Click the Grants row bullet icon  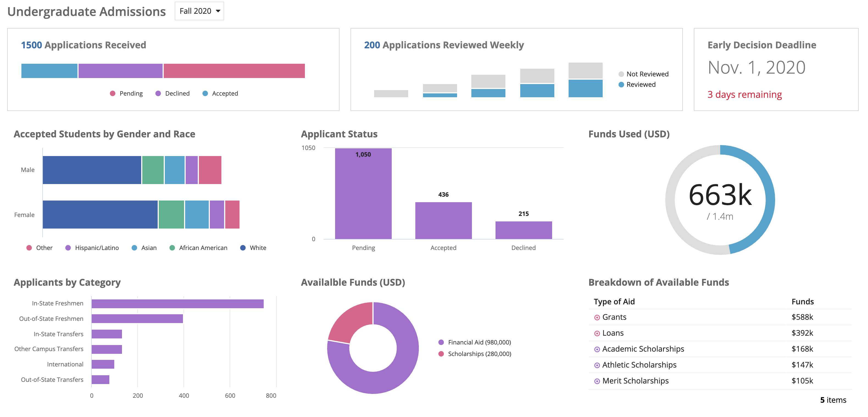597,318
